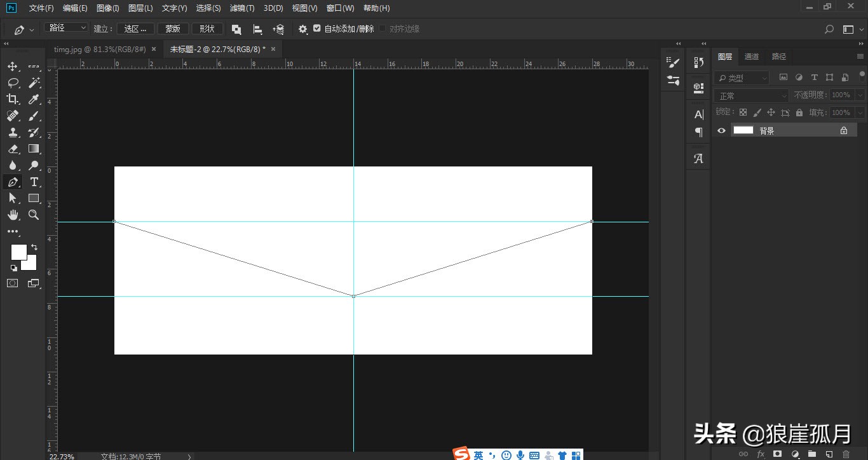Toggle Quick Mask mode icon

point(13,283)
